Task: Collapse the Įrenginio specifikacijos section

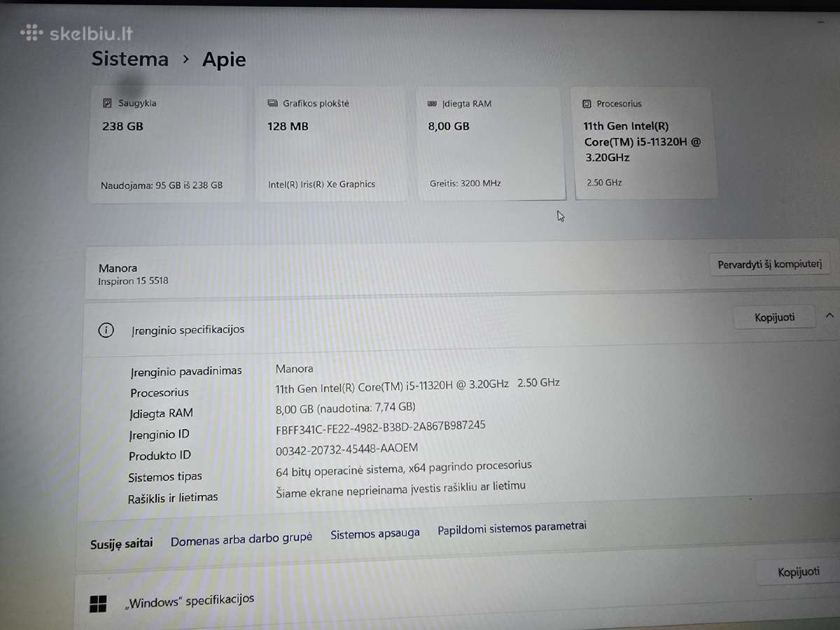Action: click(829, 316)
